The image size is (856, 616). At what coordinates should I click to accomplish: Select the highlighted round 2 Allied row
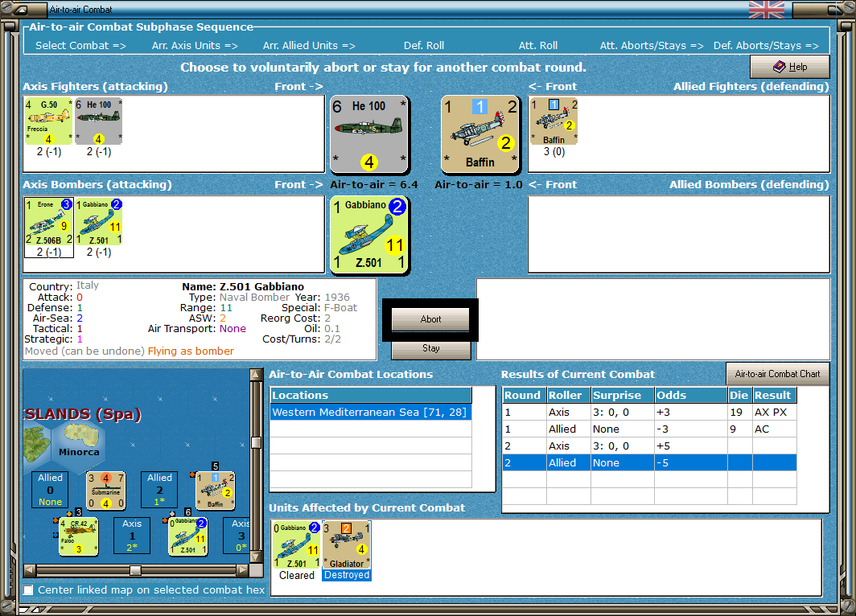click(x=649, y=462)
